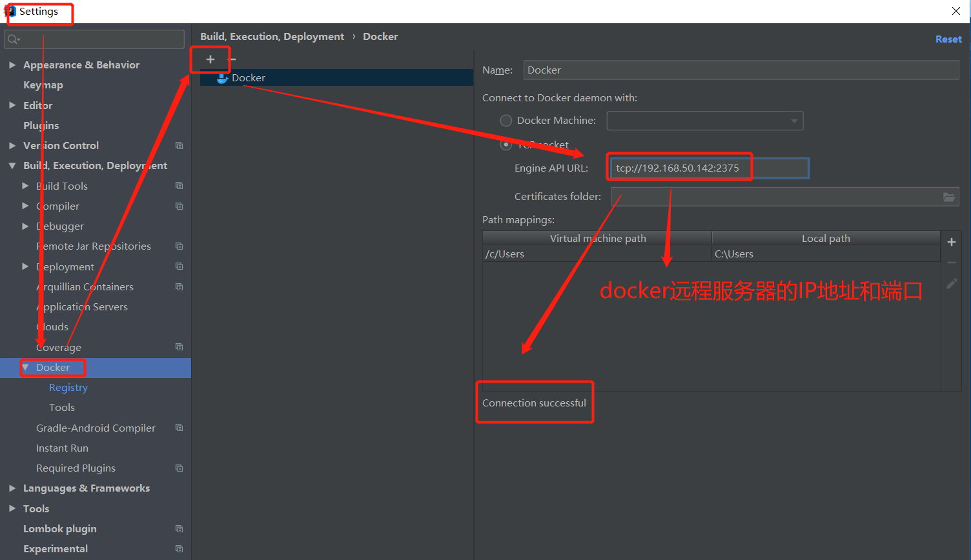The image size is (971, 560).
Task: Click the edit path mapping pencil icon
Action: pos(951,284)
